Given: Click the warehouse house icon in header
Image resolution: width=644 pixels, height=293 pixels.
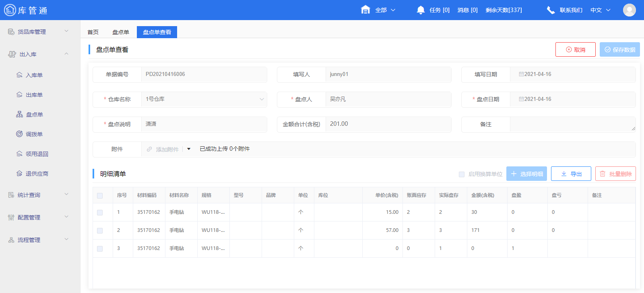Looking at the screenshot, I should point(365,10).
